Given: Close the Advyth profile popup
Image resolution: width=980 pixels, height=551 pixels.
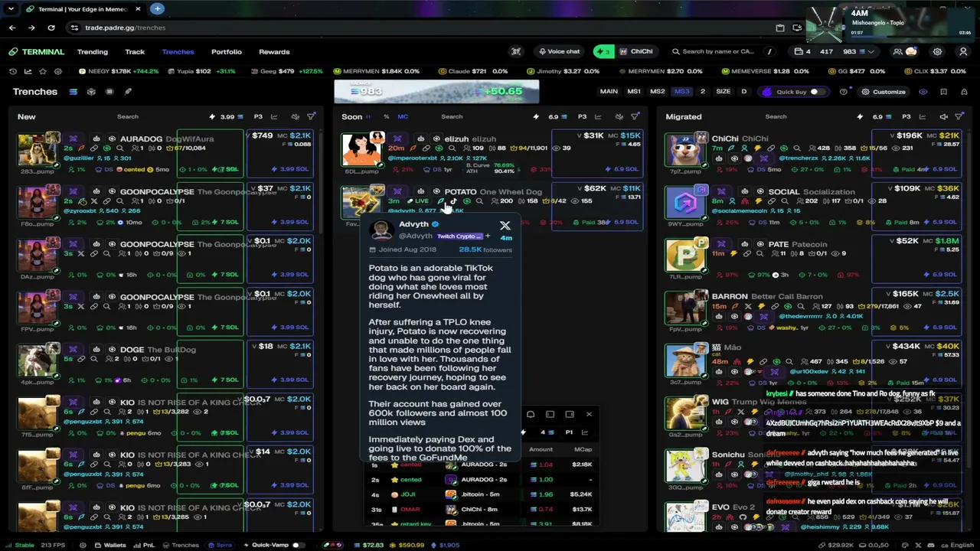Looking at the screenshot, I should pos(505,226).
